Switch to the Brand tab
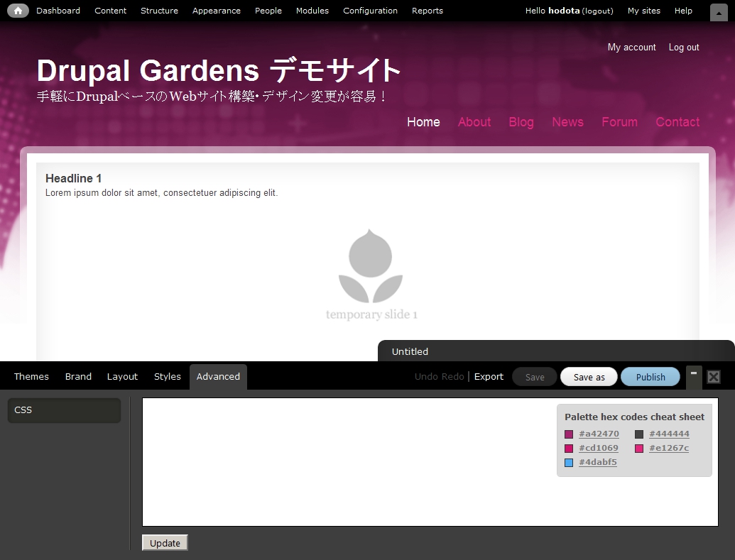The height and width of the screenshot is (560, 735). click(78, 377)
